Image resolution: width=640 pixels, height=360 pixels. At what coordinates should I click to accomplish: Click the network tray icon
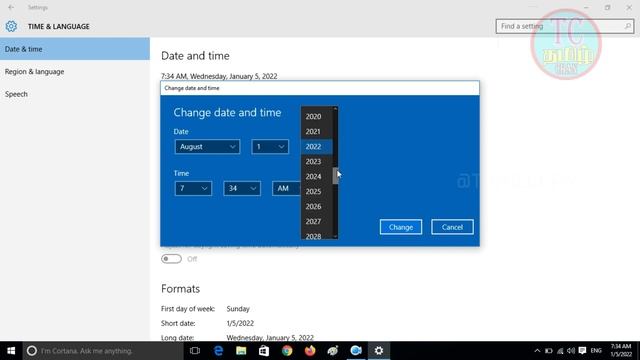[x=560, y=351]
